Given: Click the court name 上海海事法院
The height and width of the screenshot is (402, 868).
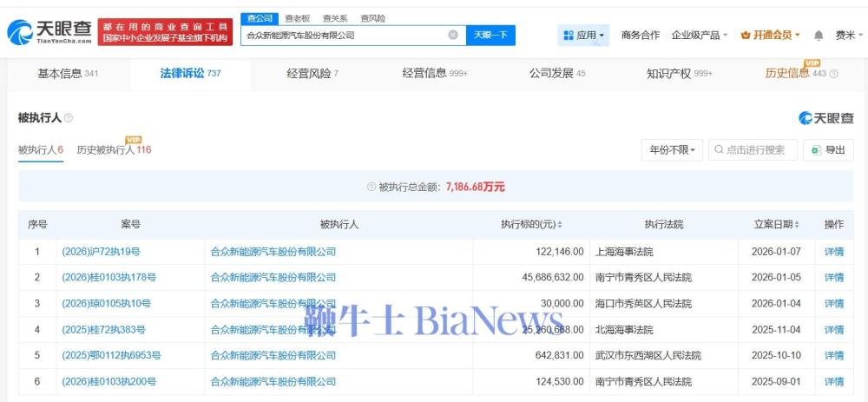Looking at the screenshot, I should pos(624,252).
